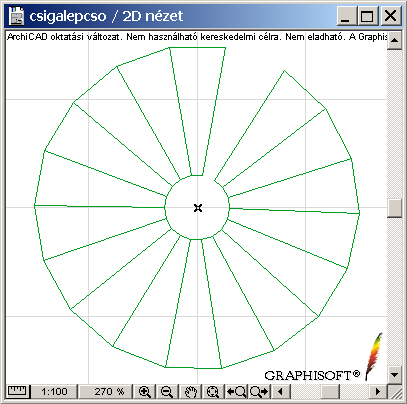Click horizontal scrollbar left arrow

point(280,391)
